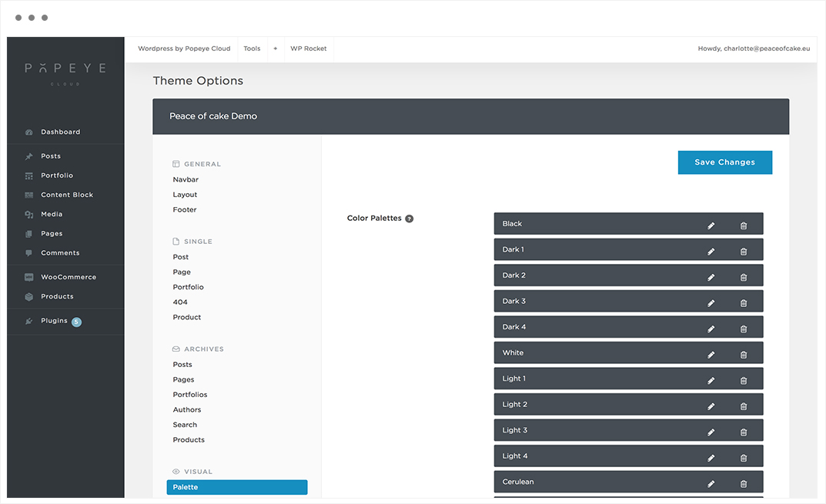Delete the White palette
The height and width of the screenshot is (504, 826).
click(744, 355)
